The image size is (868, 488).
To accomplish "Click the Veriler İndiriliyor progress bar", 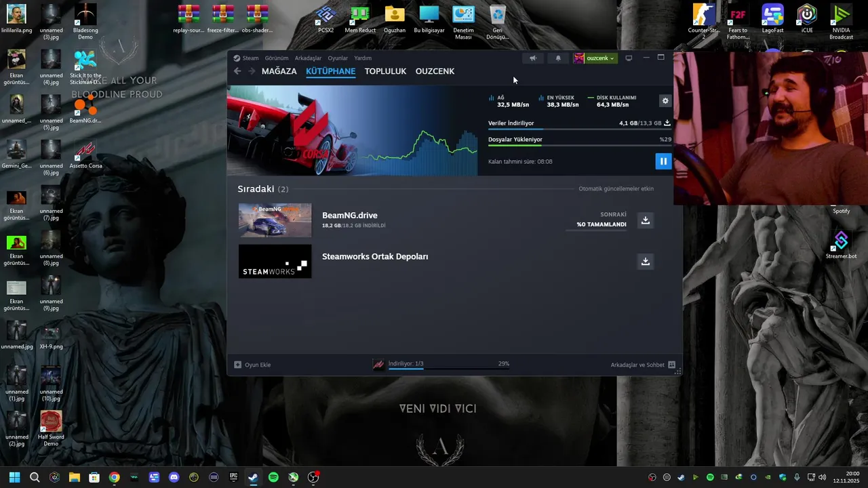I will click(x=579, y=129).
